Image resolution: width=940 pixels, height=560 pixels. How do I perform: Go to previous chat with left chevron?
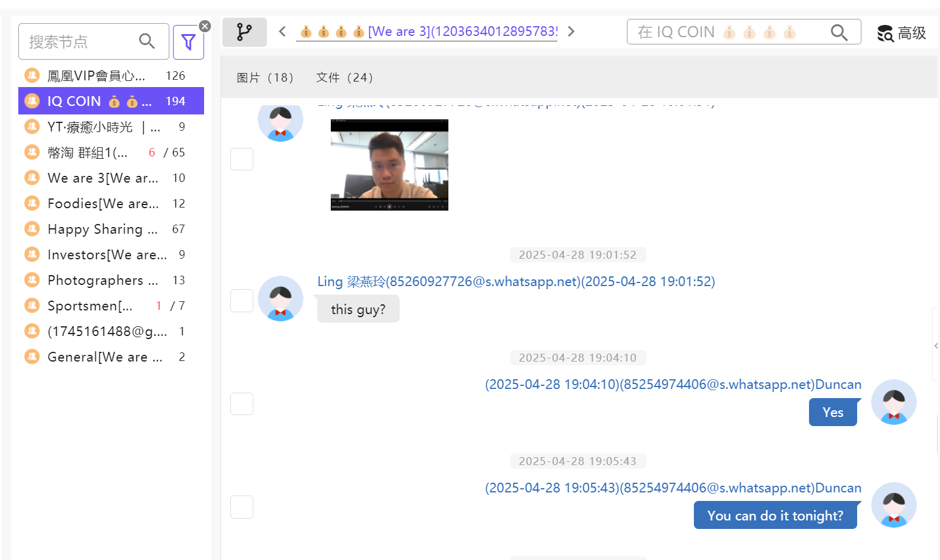pyautogui.click(x=282, y=32)
